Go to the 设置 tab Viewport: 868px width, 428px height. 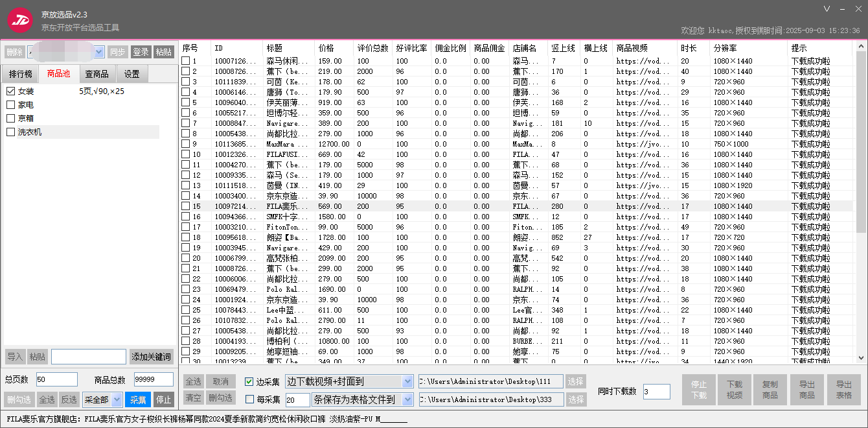pyautogui.click(x=131, y=74)
